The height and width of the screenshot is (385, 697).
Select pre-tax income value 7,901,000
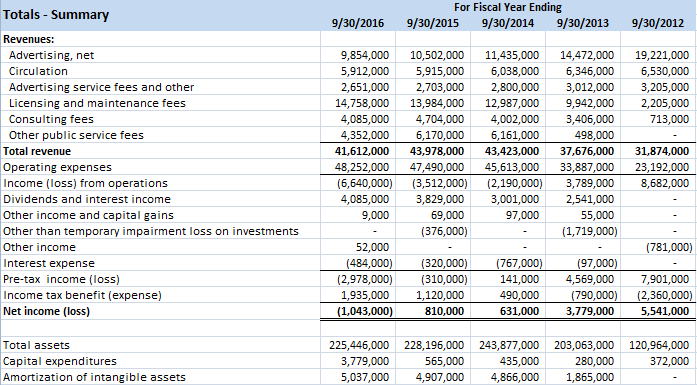[x=665, y=279]
